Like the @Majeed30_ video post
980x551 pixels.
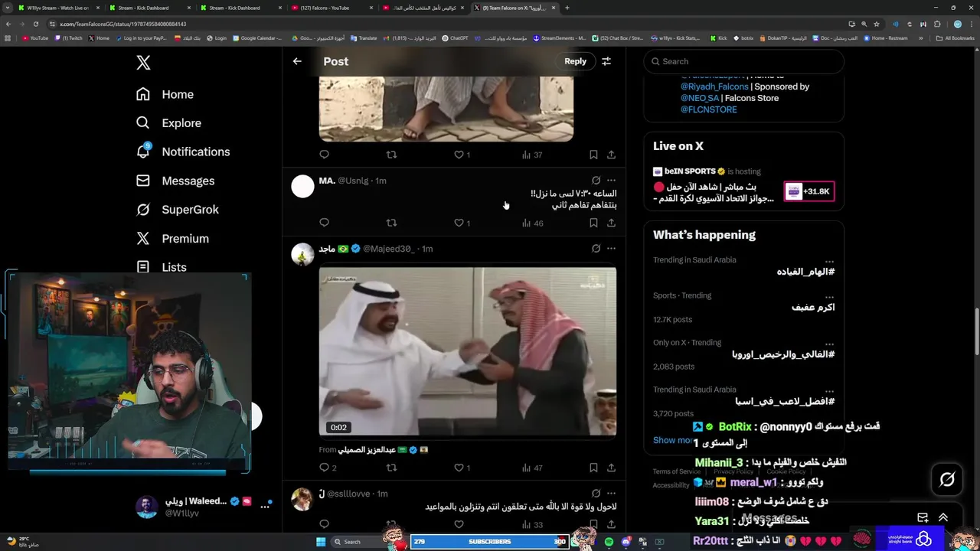(462, 468)
